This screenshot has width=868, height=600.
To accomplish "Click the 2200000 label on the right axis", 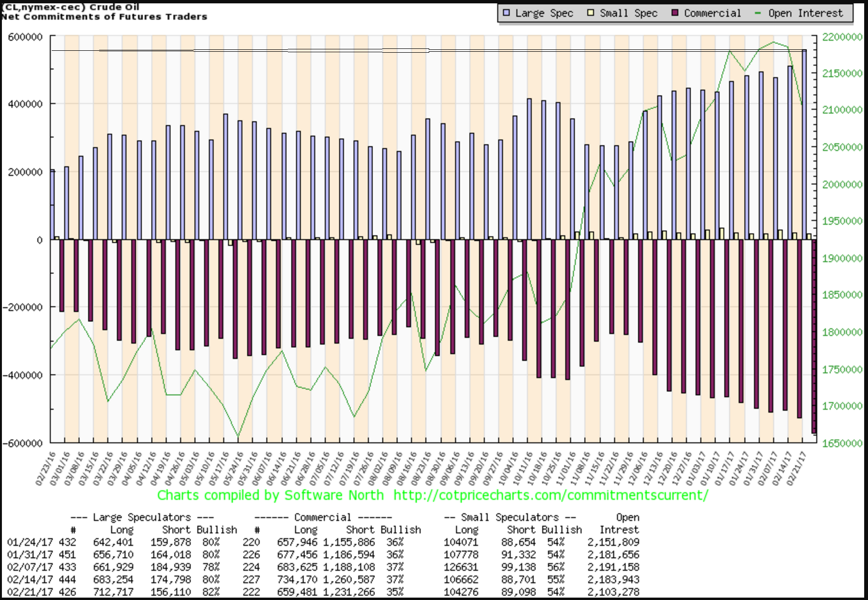I will (843, 37).
